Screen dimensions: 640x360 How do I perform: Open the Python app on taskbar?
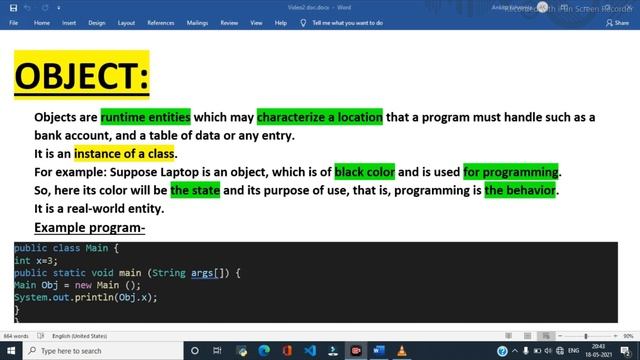242,351
